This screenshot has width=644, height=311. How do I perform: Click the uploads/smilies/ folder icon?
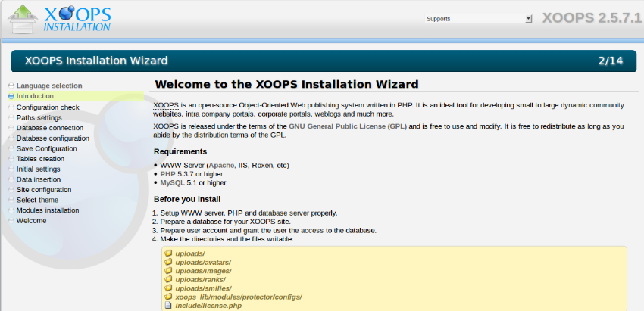coord(168,288)
